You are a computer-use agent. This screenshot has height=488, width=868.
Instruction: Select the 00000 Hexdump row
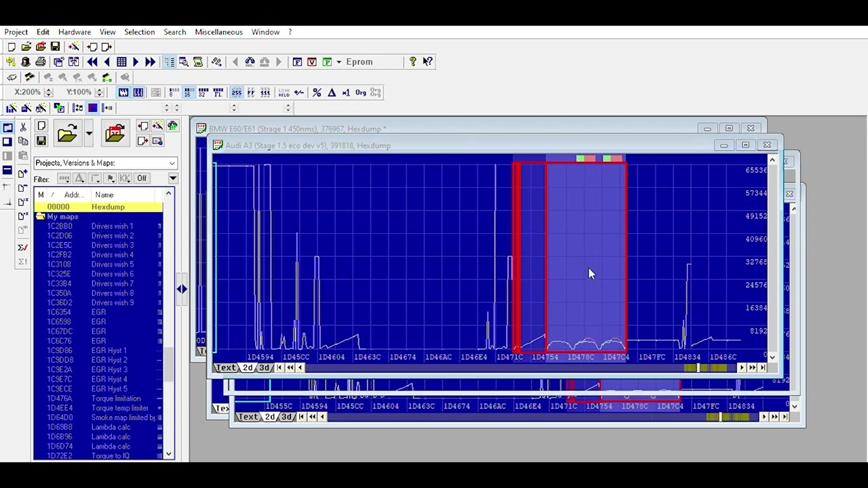coord(98,207)
